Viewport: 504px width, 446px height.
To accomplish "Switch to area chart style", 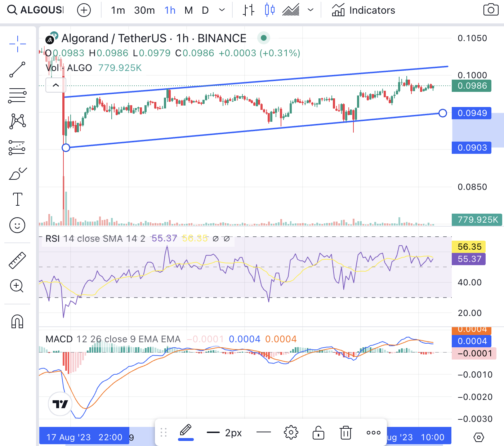I will coord(291,10).
